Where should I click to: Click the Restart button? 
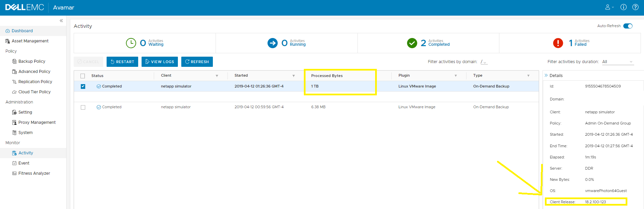[122, 62]
